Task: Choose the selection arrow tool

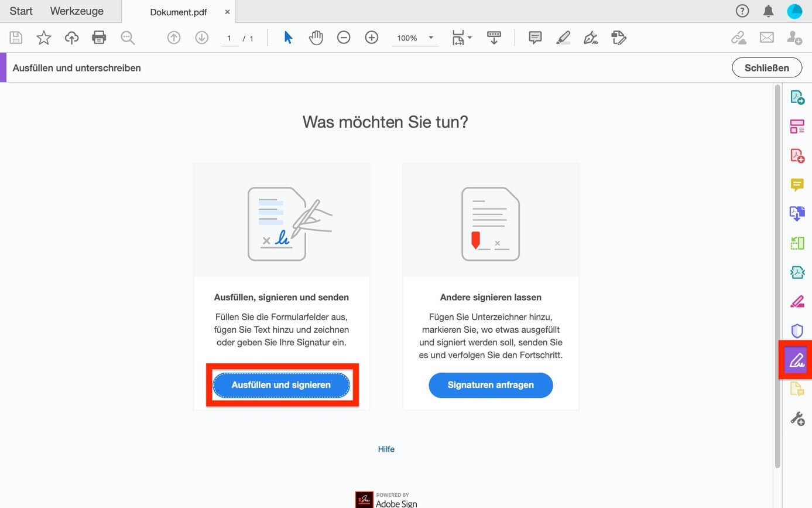Action: pos(288,38)
